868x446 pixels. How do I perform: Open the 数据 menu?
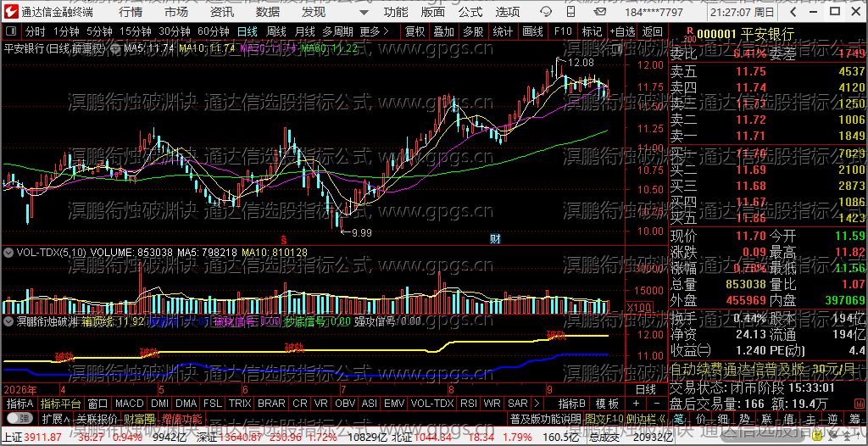(x=268, y=12)
